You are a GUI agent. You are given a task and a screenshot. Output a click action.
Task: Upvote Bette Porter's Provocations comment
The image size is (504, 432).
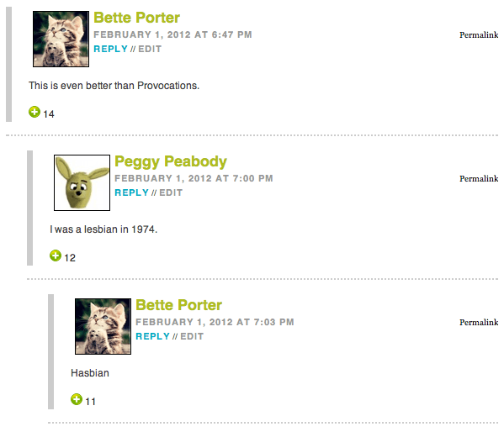(x=34, y=112)
